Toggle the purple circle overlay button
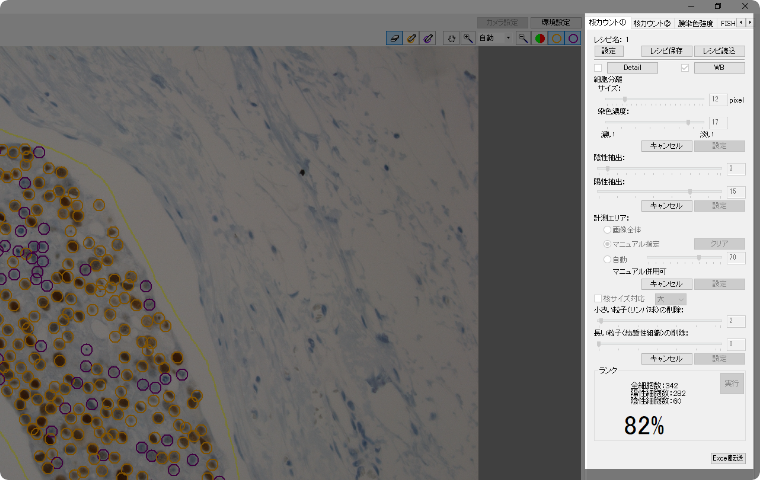This screenshot has height=480, width=760. tap(573, 38)
